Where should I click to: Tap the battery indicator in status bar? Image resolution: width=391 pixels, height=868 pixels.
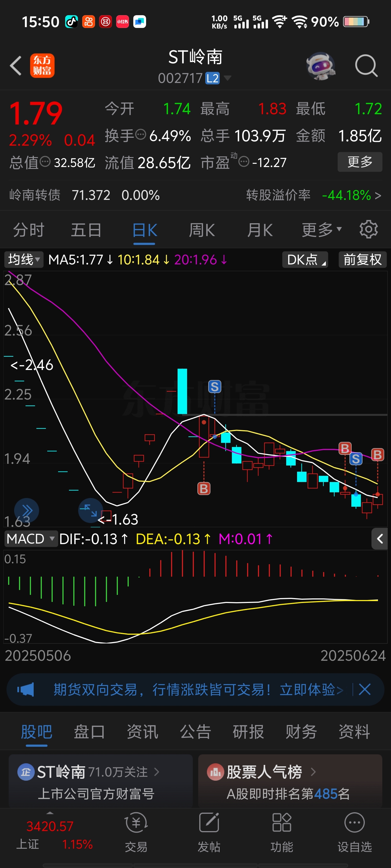[356, 22]
